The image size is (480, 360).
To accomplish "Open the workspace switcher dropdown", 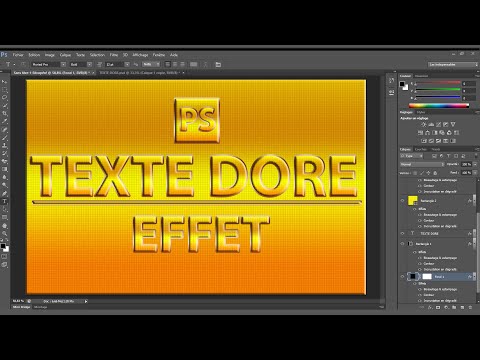I will point(453,64).
